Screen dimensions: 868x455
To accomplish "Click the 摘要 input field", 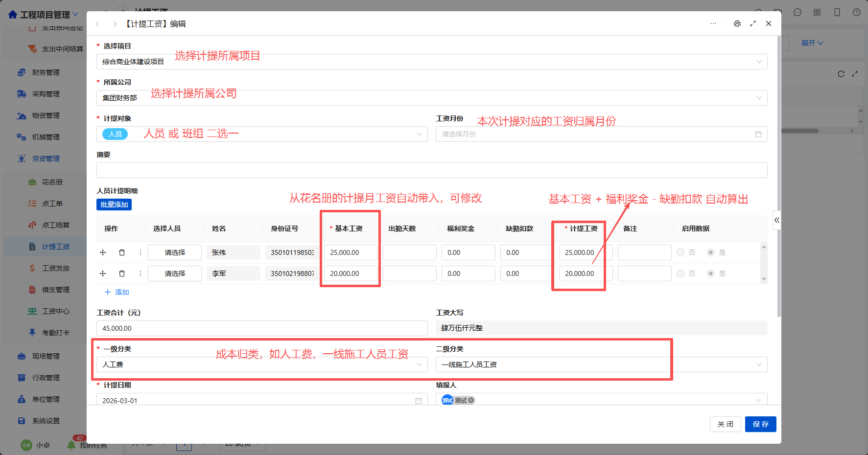I will point(432,170).
